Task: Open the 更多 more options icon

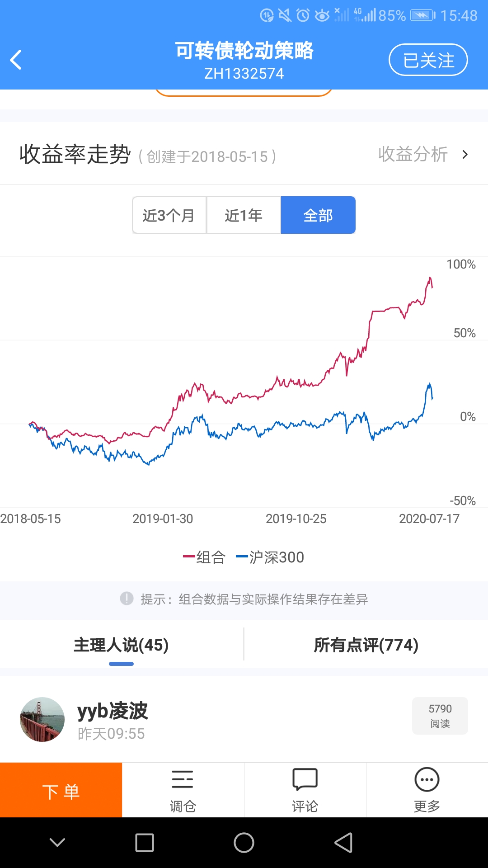Action: click(427, 779)
